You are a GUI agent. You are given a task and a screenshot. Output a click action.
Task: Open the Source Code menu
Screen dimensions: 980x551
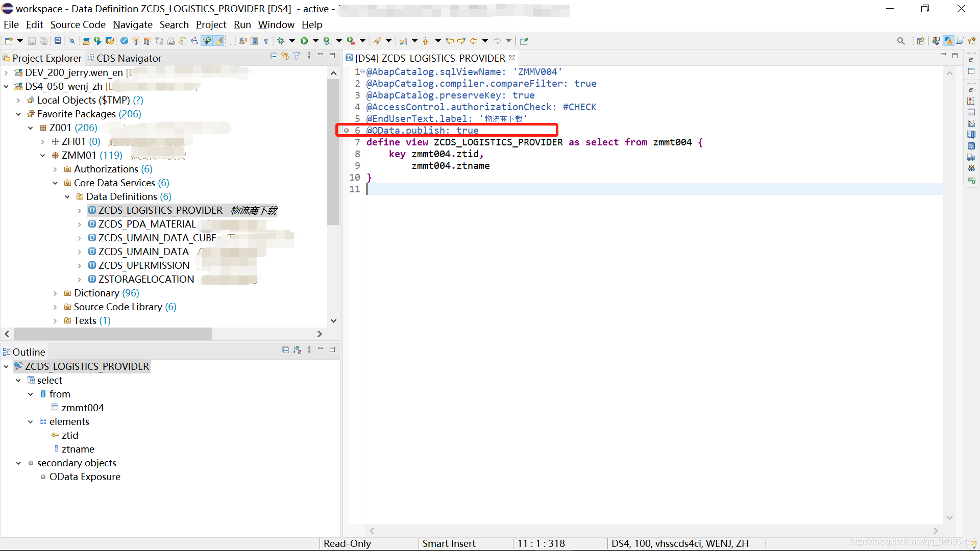78,24
